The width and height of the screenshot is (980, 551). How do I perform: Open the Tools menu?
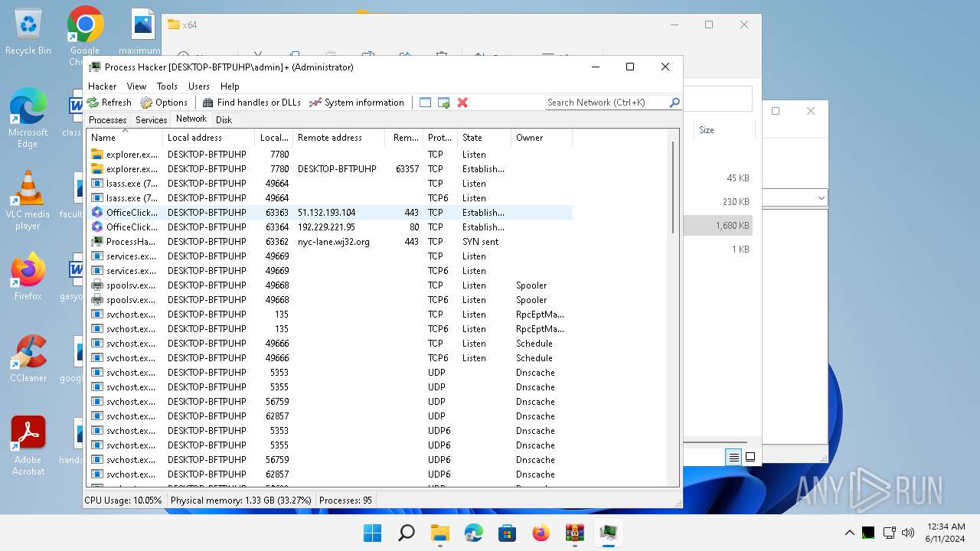point(167,86)
